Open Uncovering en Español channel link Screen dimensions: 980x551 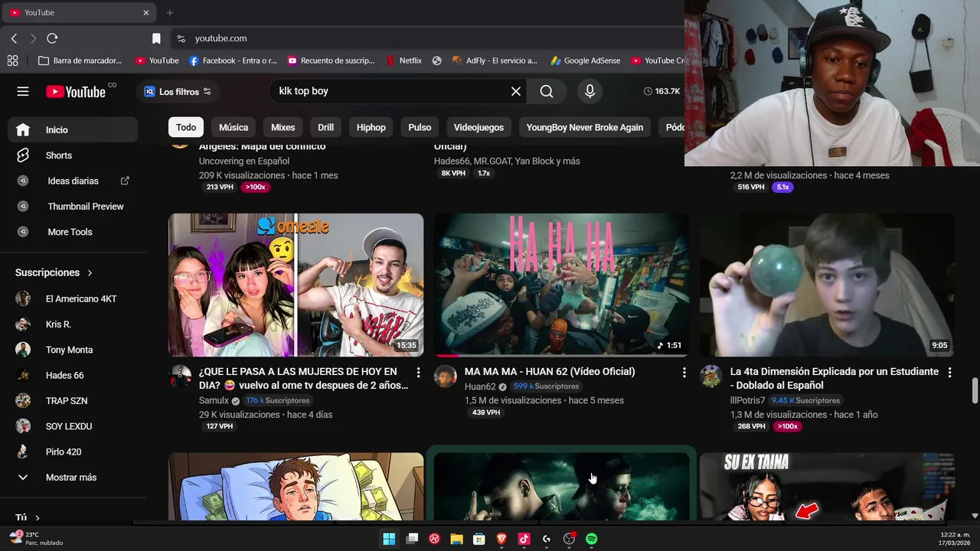tap(244, 161)
